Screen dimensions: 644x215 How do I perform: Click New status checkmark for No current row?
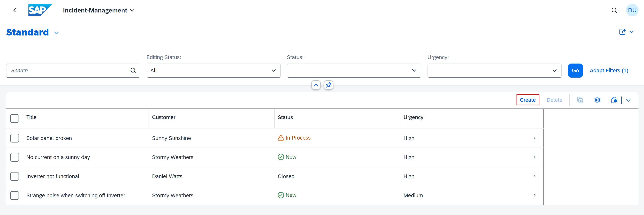[x=281, y=157]
